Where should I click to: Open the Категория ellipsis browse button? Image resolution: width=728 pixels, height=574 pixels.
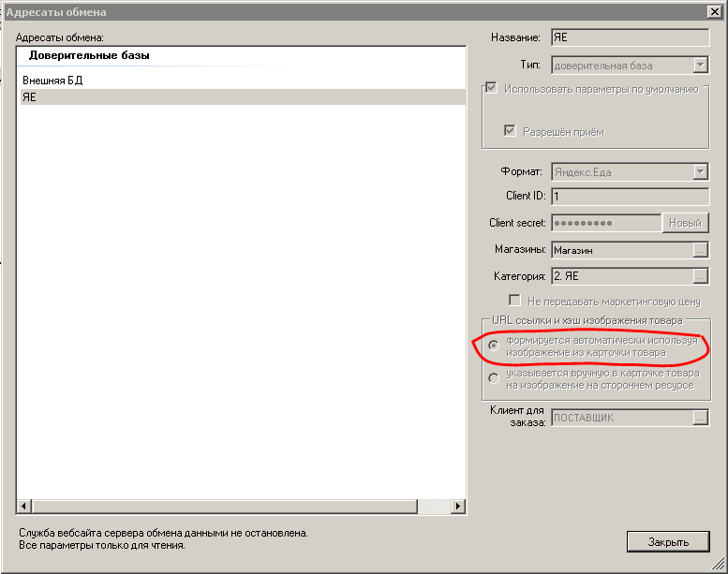click(x=700, y=276)
